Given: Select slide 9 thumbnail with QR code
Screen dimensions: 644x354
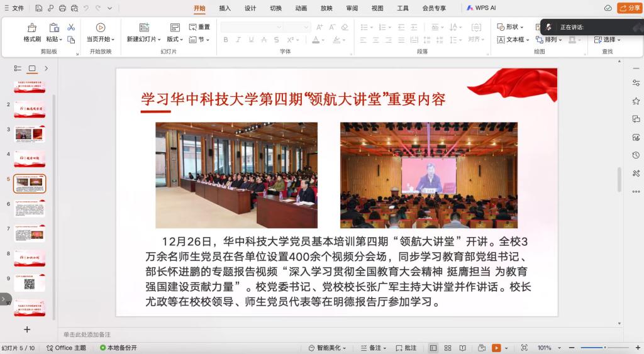Looking at the screenshot, I should click(x=30, y=283).
